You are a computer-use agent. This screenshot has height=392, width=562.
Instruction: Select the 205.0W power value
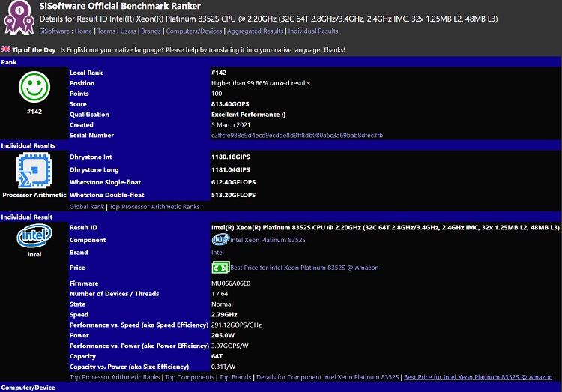coord(223,335)
